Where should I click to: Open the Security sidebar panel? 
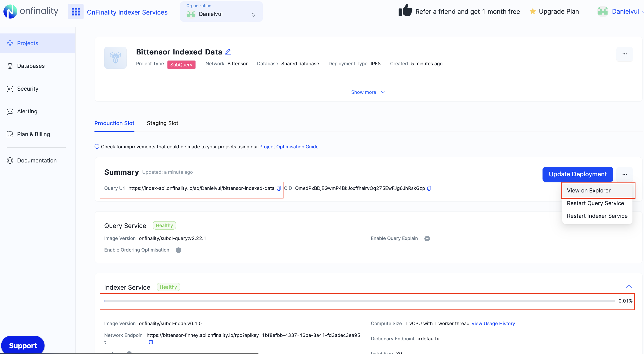27,89
